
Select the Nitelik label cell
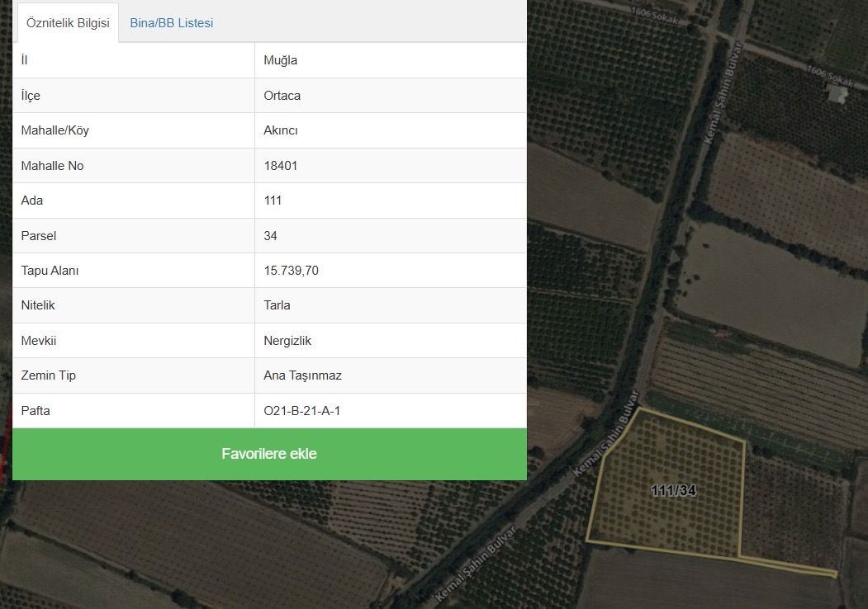pos(134,305)
